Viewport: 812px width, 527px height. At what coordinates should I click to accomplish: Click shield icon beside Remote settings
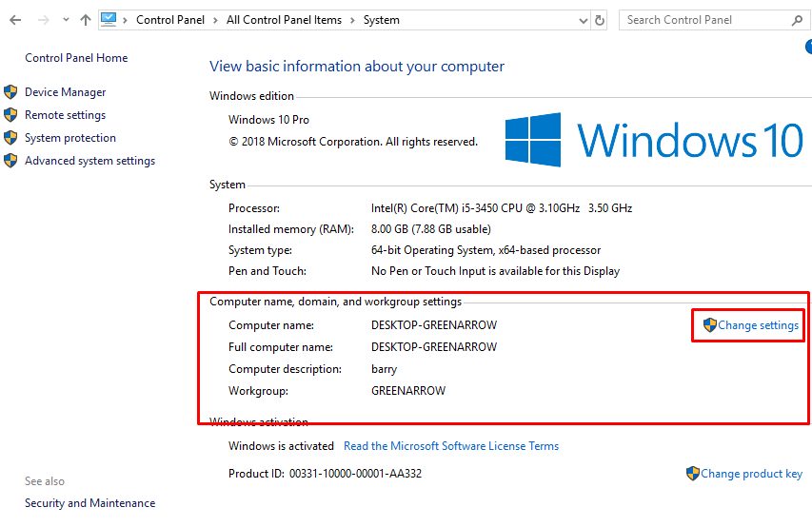pyautogui.click(x=10, y=115)
